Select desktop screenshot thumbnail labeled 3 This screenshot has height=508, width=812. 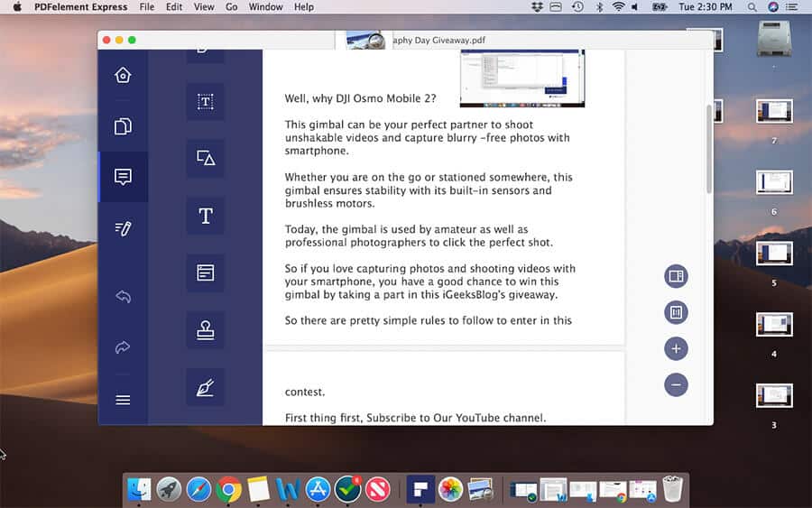coord(774,395)
